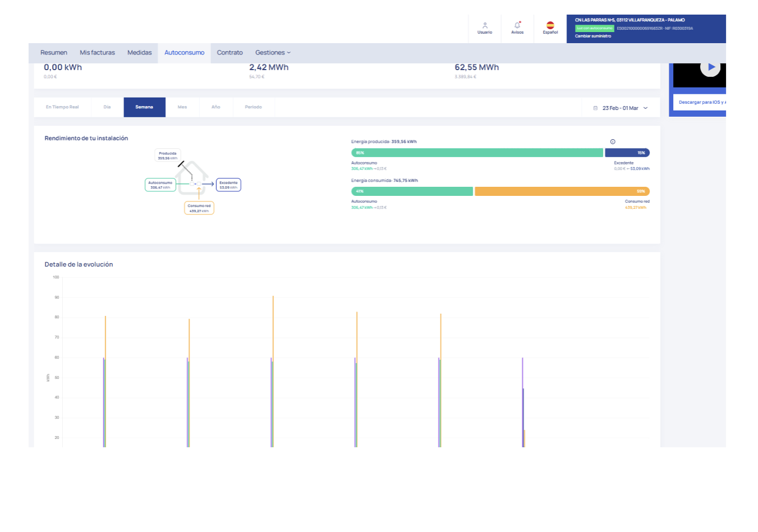
Task: Switch to the Mis facturas tab
Action: coord(97,53)
